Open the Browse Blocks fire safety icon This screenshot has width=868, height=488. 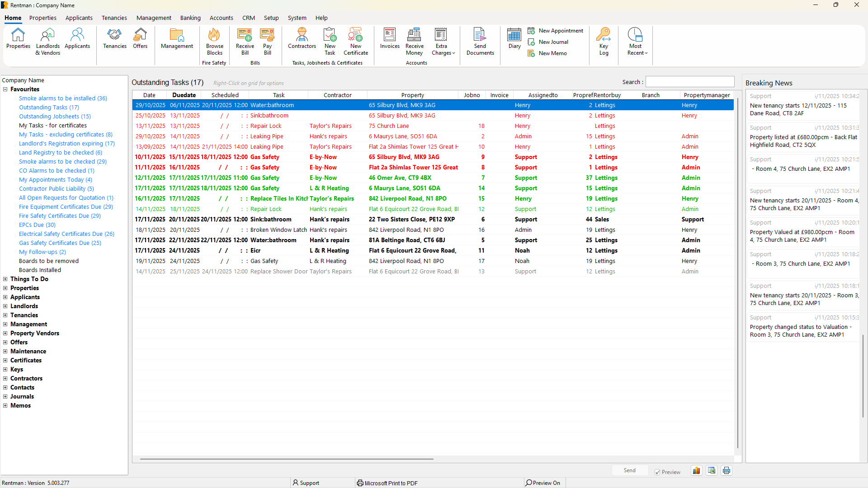click(214, 41)
